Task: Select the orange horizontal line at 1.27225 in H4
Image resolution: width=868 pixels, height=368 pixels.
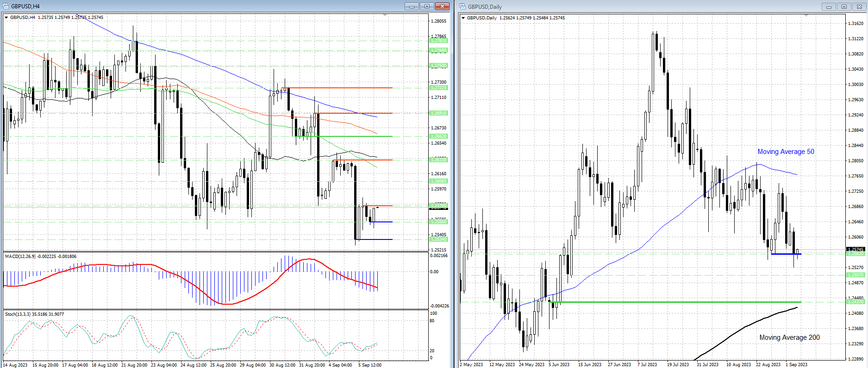Action: click(x=337, y=88)
